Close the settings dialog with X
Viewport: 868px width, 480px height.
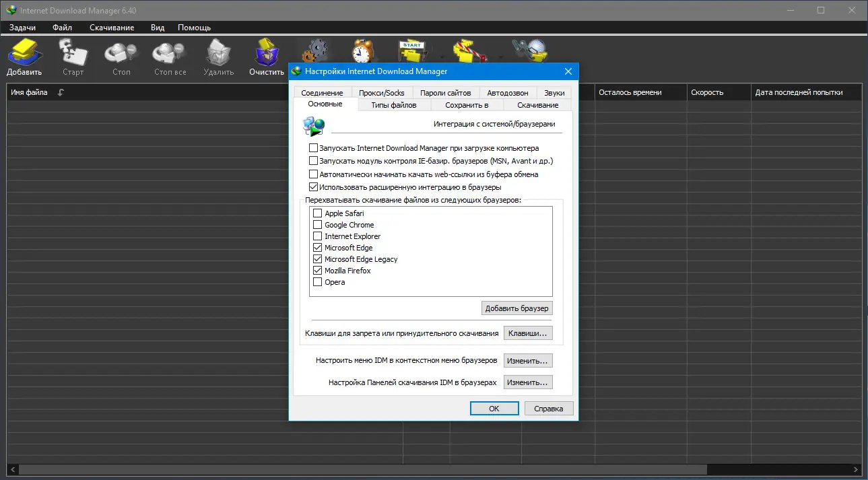tap(568, 71)
